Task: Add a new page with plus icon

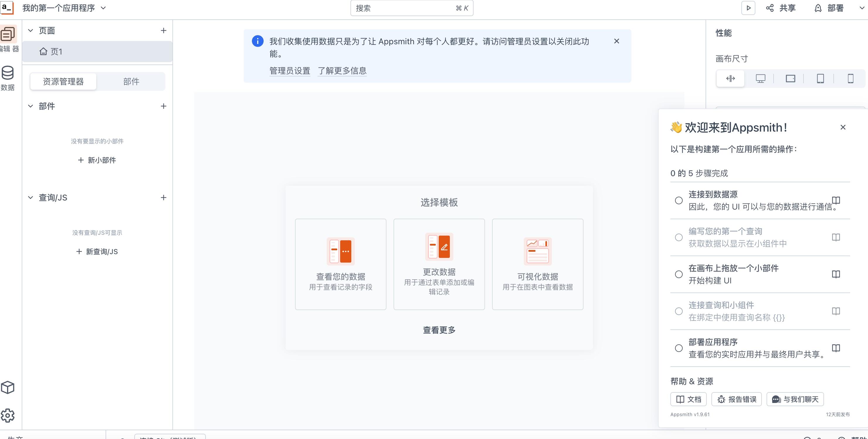Action: [x=163, y=31]
